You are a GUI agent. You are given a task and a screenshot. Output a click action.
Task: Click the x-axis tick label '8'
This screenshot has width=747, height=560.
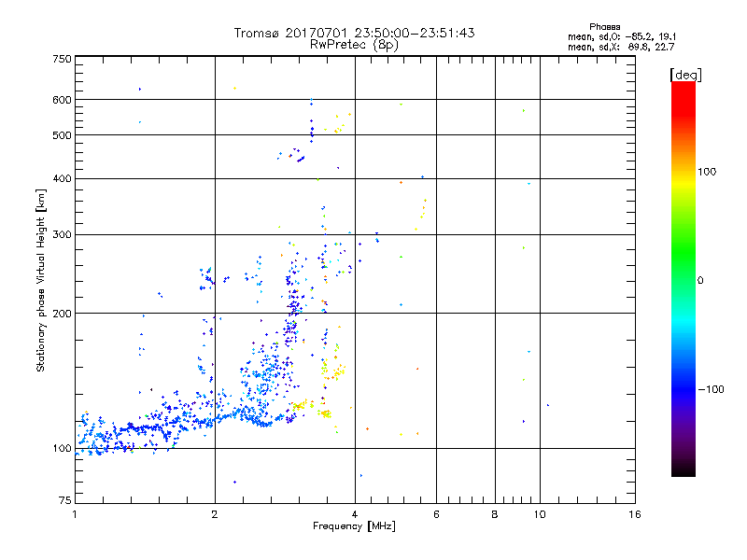point(495,514)
